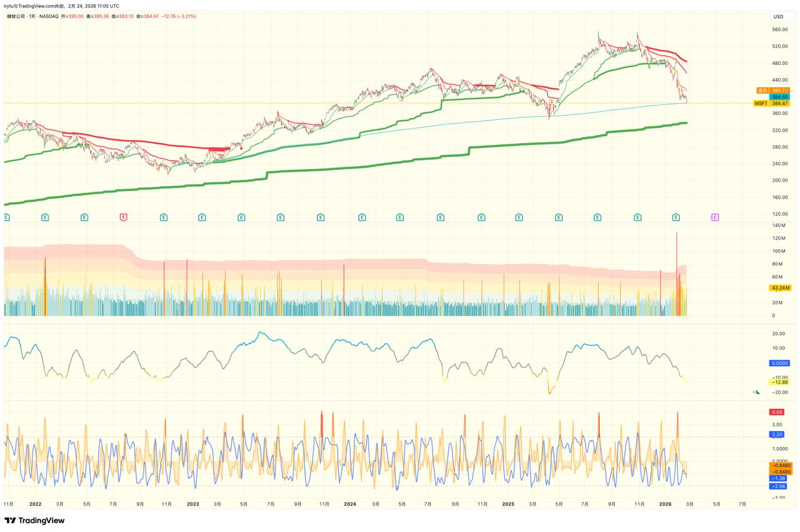Click the red earnings marker icon

pos(123,217)
